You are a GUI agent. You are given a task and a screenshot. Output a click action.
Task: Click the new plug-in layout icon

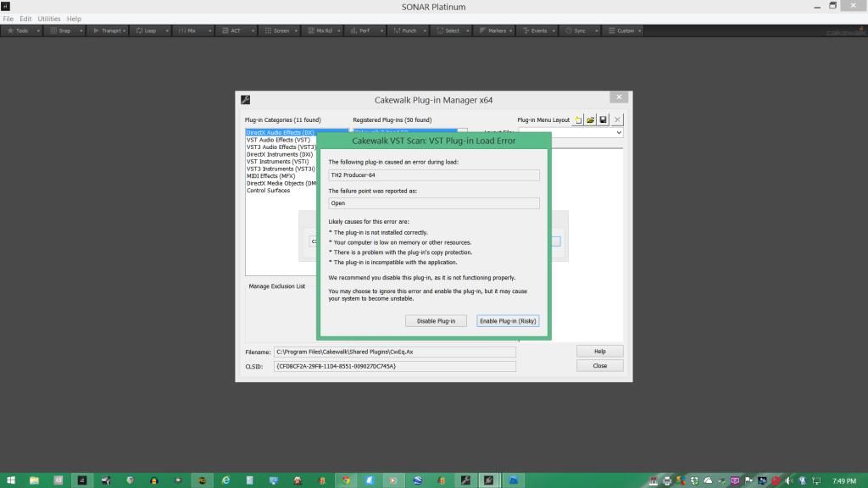[x=579, y=120]
